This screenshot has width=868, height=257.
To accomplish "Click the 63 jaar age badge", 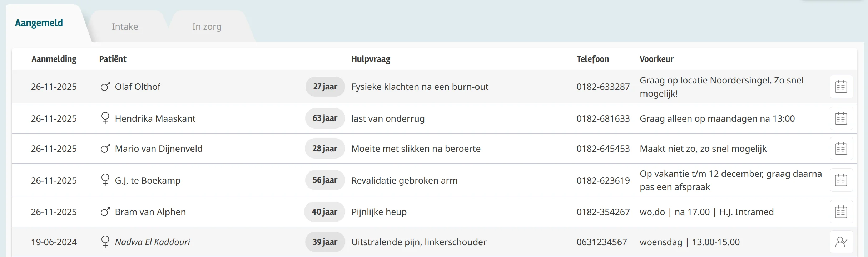I will tap(324, 118).
